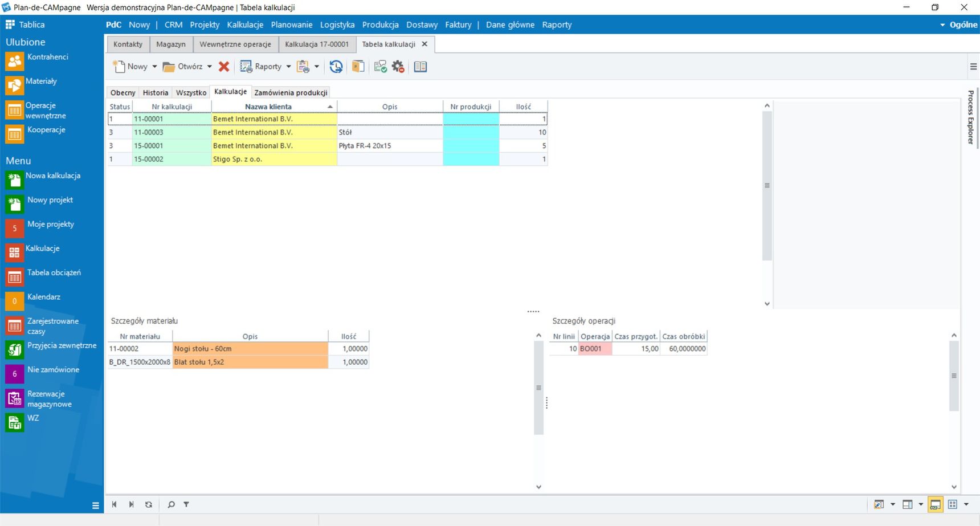Expand the Otwórz dropdown arrow
This screenshot has height=526, width=980.
pos(210,67)
